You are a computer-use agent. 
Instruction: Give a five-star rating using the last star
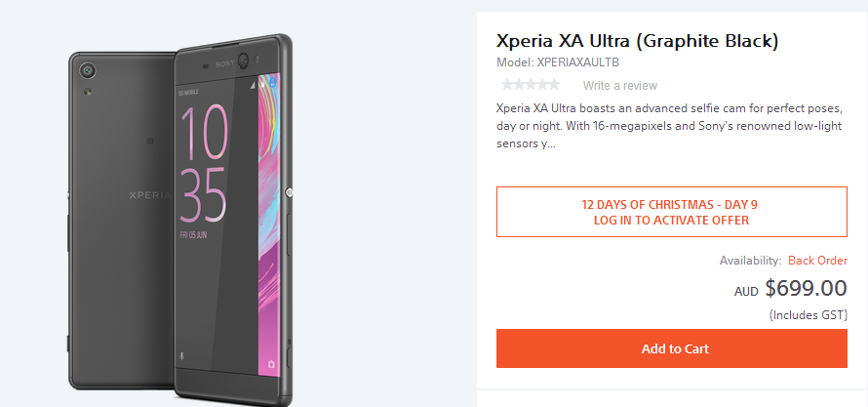coord(554,85)
